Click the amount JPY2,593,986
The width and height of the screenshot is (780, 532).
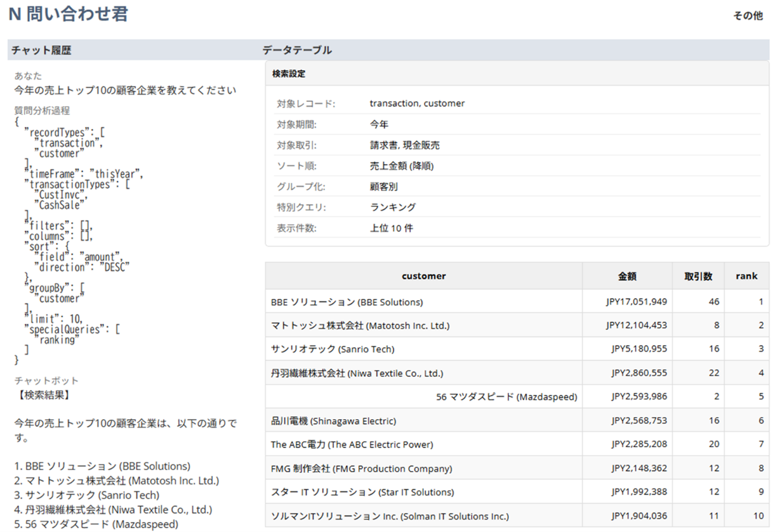[x=639, y=397]
